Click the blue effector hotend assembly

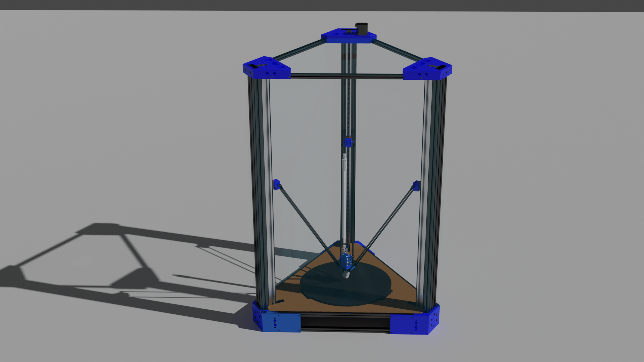point(346,263)
